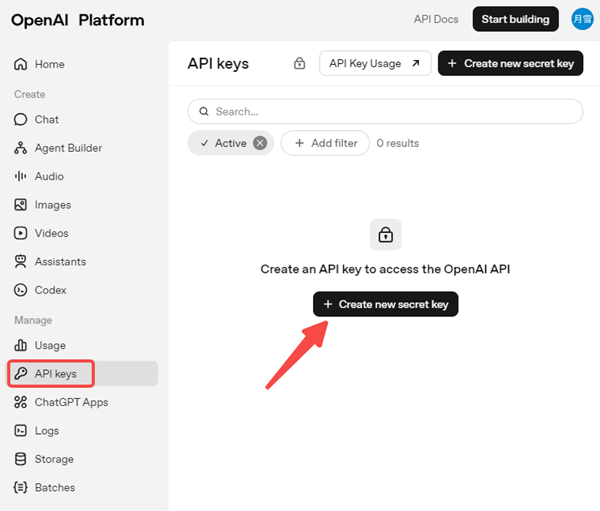The image size is (600, 511).
Task: Remove the Active filter with X
Action: [x=260, y=143]
